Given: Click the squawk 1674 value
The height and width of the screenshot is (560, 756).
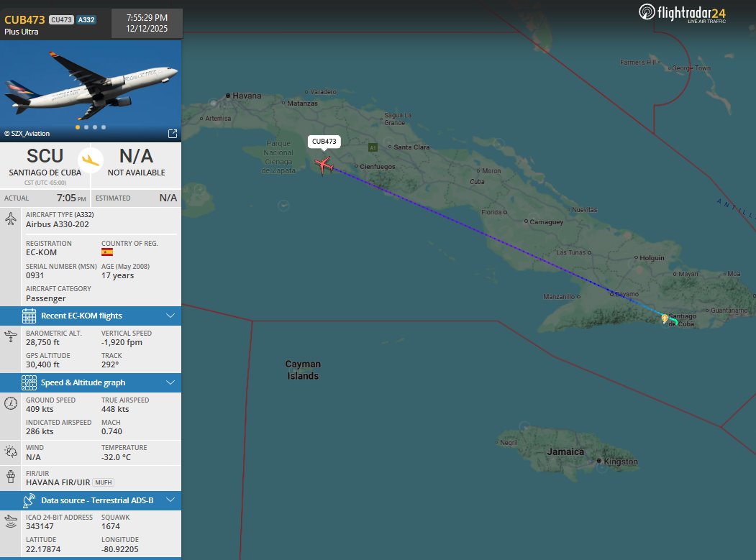Looking at the screenshot, I should (110, 527).
